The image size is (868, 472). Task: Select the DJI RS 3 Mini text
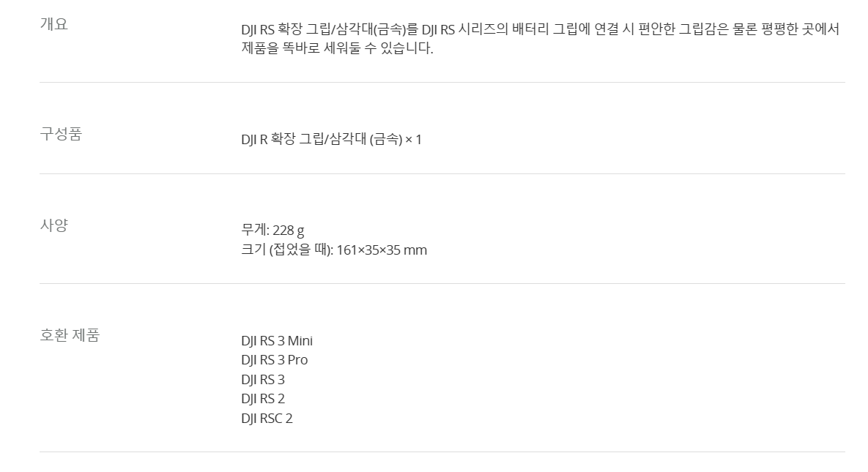coord(277,341)
